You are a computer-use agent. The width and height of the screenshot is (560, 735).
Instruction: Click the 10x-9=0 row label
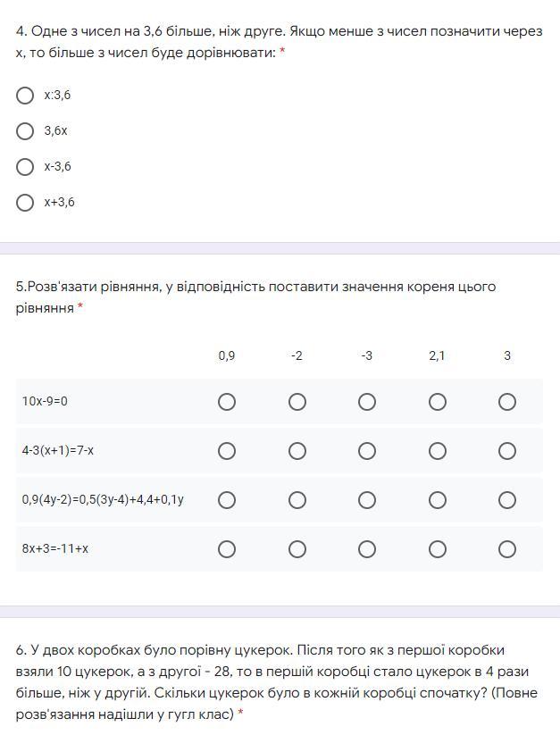pos(45,402)
